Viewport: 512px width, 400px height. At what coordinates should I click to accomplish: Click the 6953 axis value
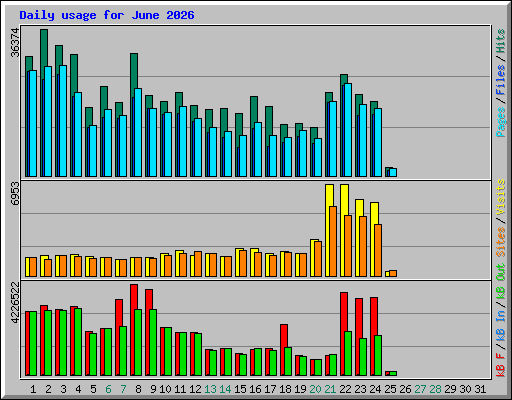click(x=15, y=193)
